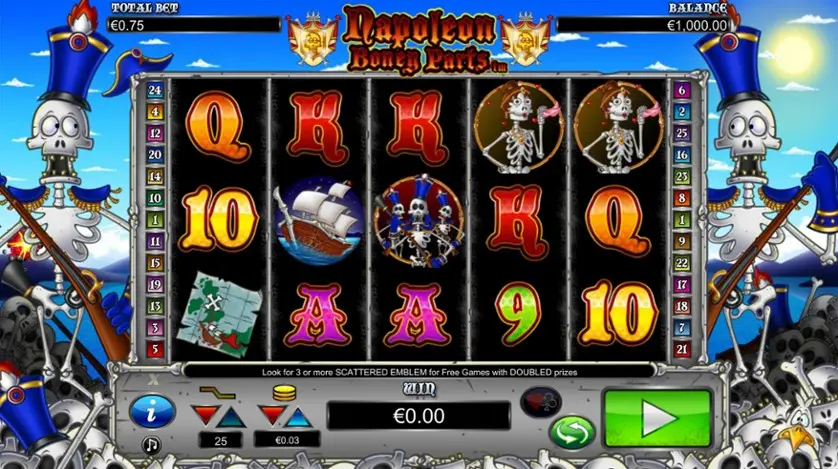Click the green autoplay circular arrow
The width and height of the screenshot is (838, 469).
[572, 432]
